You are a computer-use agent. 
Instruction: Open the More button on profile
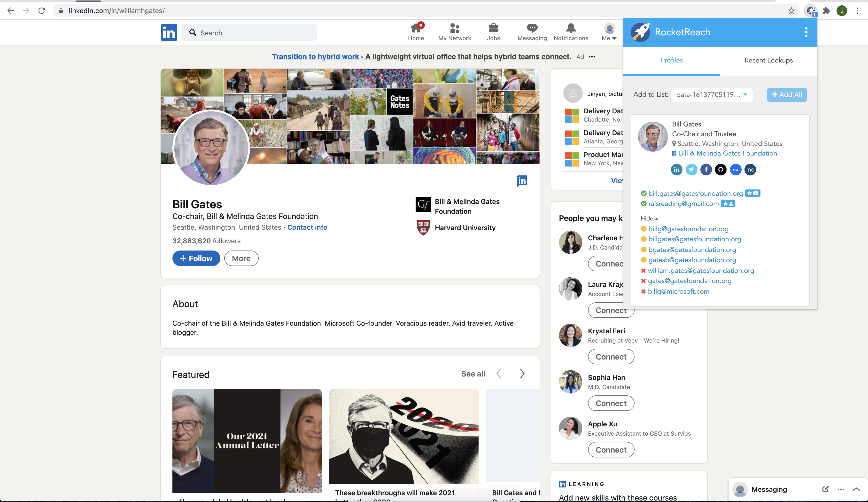[x=241, y=259]
